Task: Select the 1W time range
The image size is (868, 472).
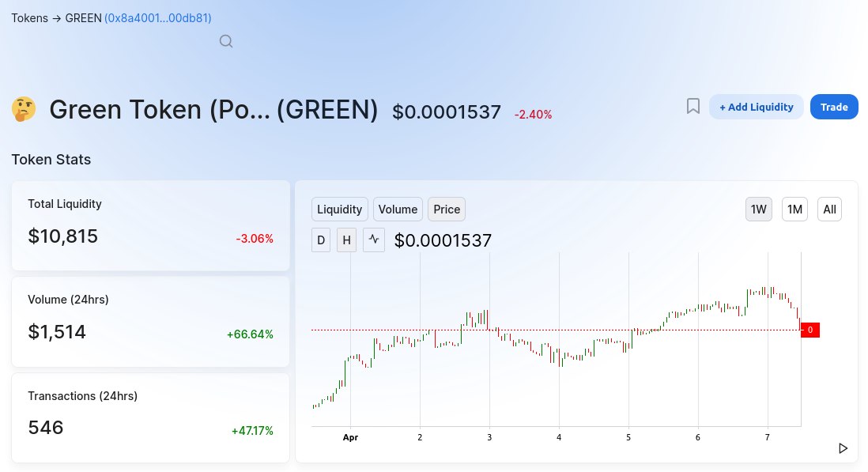Action: tap(759, 210)
